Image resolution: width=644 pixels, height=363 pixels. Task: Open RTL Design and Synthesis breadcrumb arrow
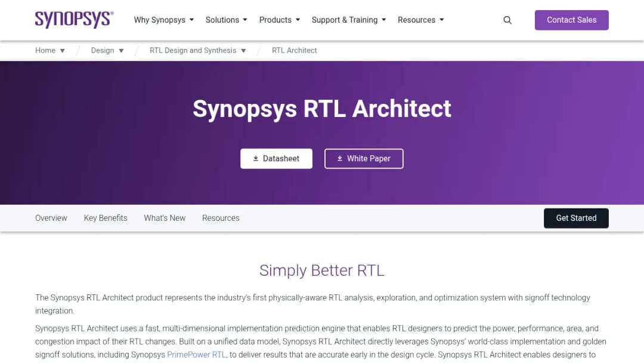(243, 51)
